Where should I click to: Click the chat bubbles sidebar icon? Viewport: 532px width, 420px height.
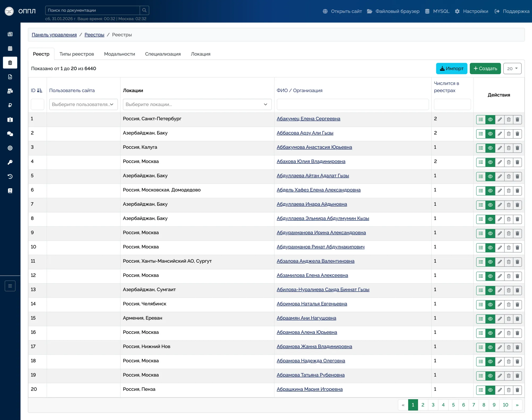click(x=10, y=134)
